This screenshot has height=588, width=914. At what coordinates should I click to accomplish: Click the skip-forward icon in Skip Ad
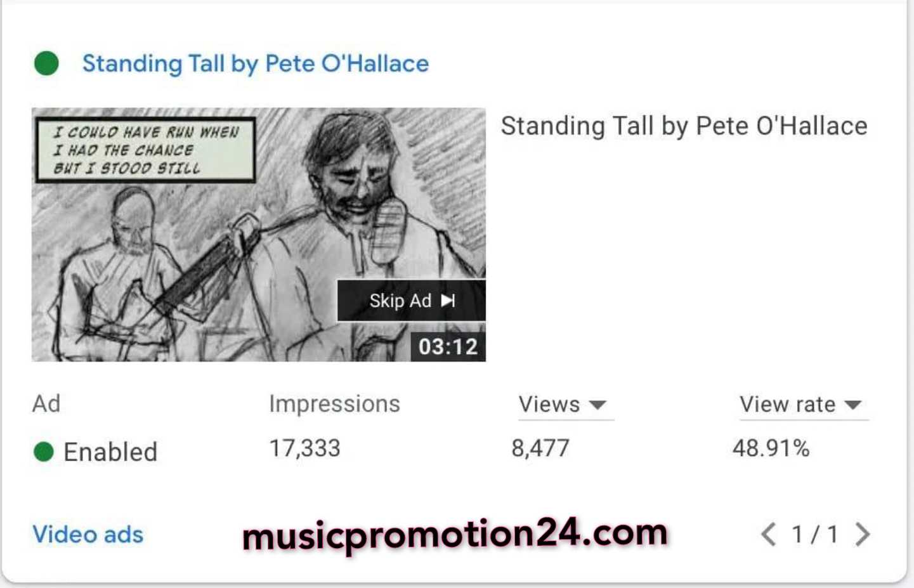coord(448,301)
